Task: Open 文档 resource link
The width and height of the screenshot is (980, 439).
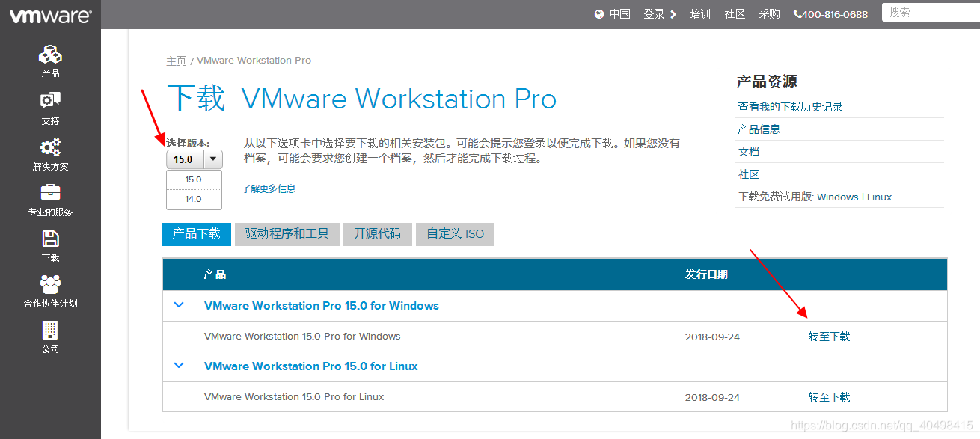Action: coord(748,152)
